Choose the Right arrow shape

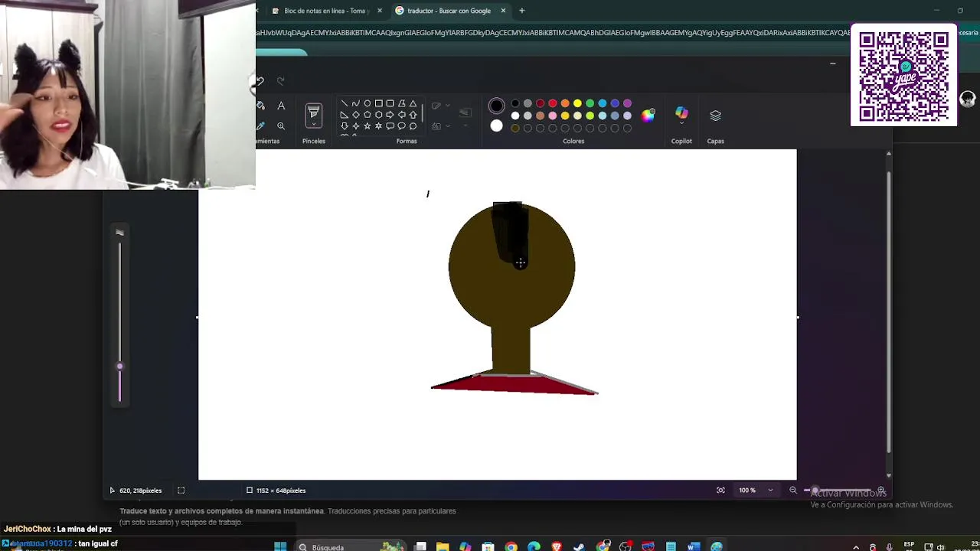[390, 115]
